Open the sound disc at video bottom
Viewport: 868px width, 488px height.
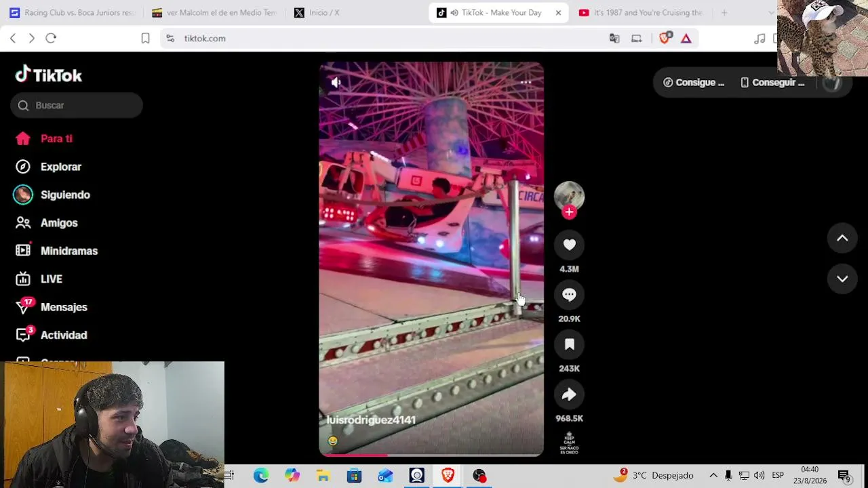coord(569,443)
